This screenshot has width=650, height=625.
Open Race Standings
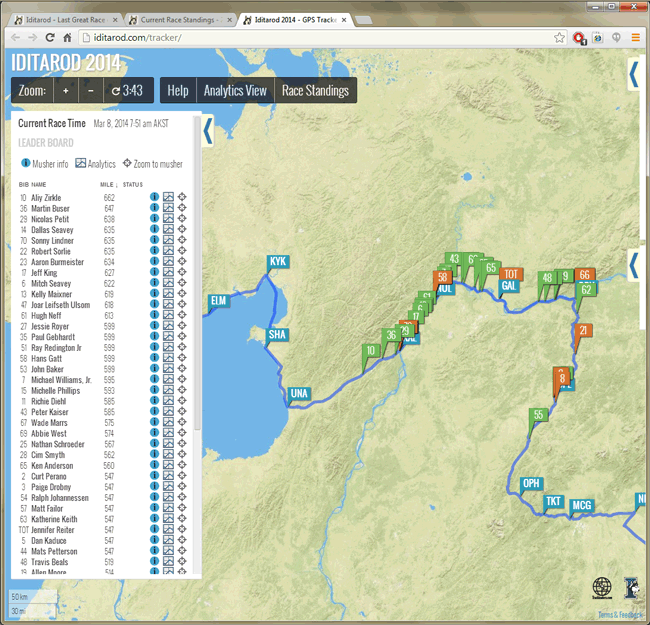click(315, 90)
